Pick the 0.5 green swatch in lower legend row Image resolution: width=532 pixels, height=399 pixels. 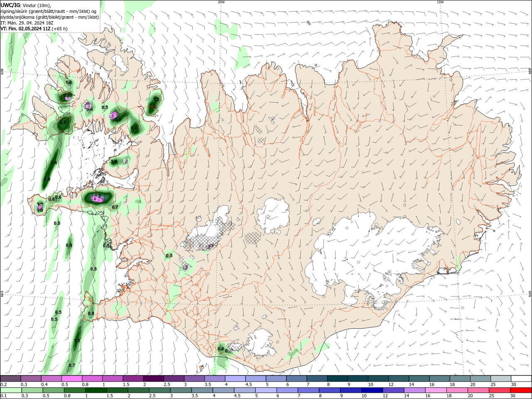pos(53,390)
